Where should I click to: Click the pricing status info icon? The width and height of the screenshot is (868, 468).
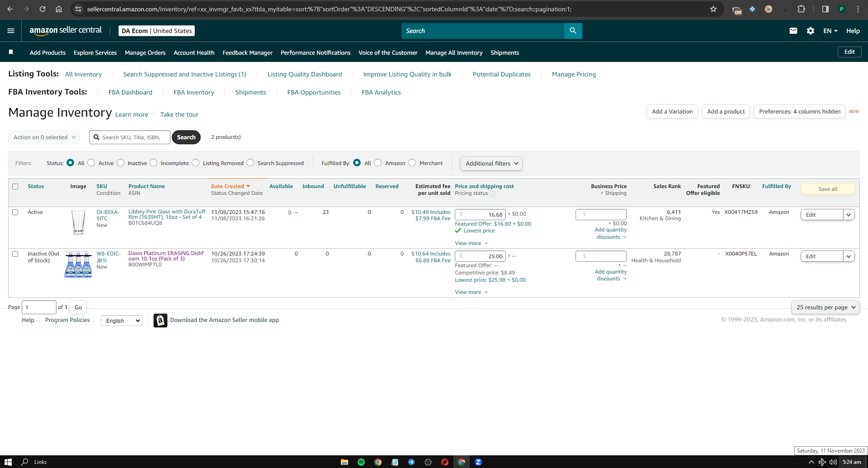(x=492, y=194)
